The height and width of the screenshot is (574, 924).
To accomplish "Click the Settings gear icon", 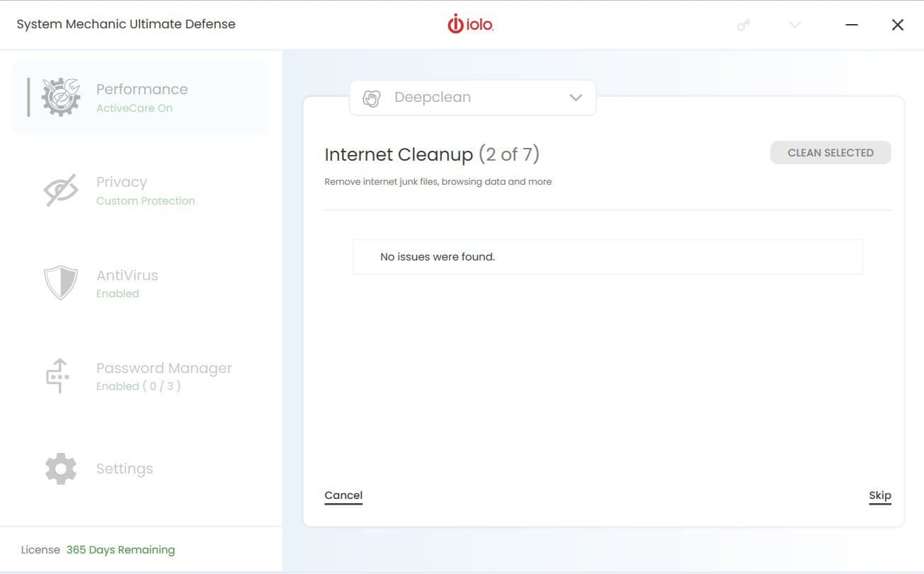I will coord(61,469).
